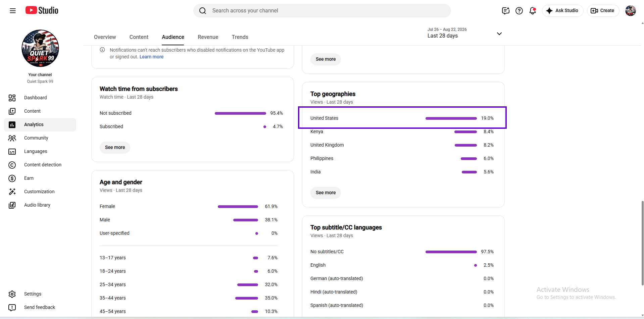Click the Customization magic wand icon
Viewport: 644px width, 319px height.
[x=12, y=192]
